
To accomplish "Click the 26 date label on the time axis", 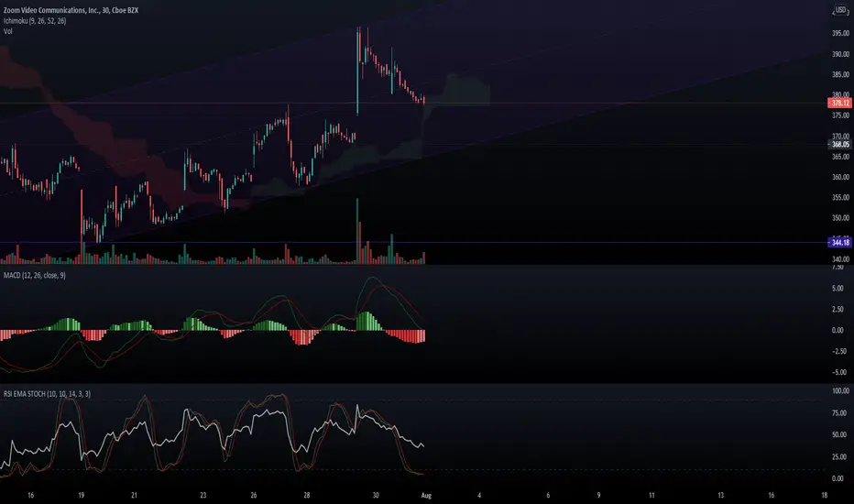I will tap(254, 495).
